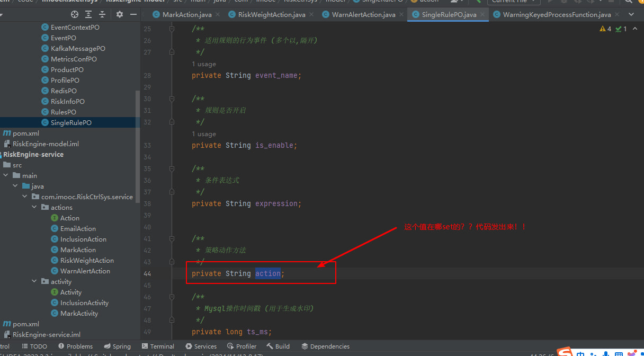Collapse the actions package node
This screenshot has height=356, width=644.
click(x=34, y=207)
